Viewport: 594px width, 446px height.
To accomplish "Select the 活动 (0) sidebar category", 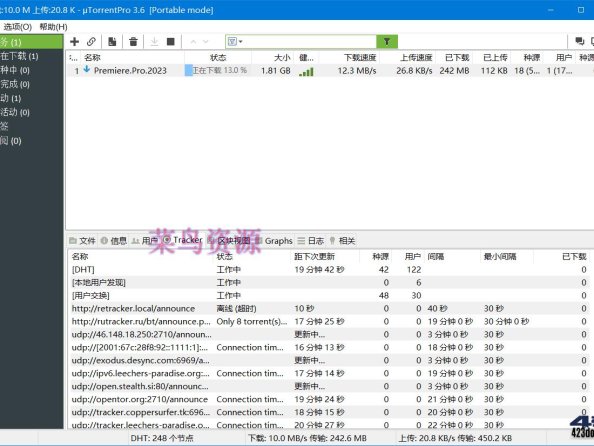I will 31,112.
